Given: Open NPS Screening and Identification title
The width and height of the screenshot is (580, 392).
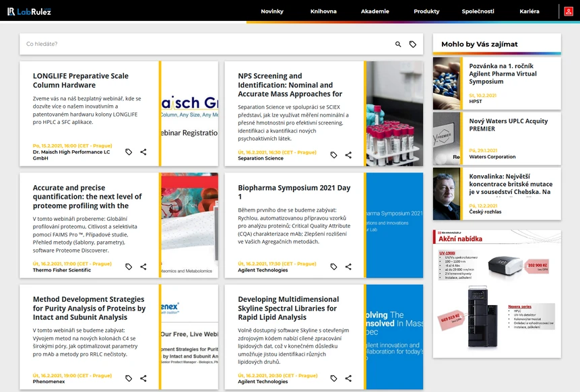Looking at the screenshot, I should pyautogui.click(x=290, y=85).
